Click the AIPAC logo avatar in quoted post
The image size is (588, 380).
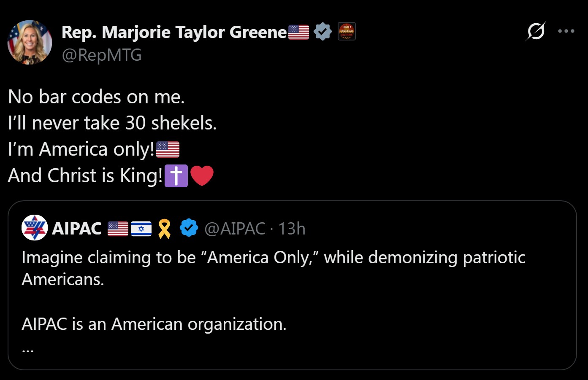pyautogui.click(x=35, y=228)
